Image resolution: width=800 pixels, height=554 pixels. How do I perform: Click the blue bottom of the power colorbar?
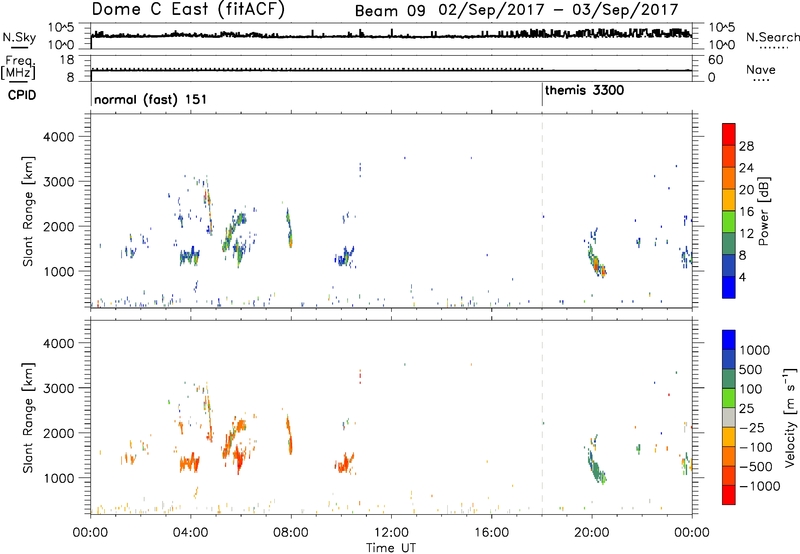tap(729, 287)
